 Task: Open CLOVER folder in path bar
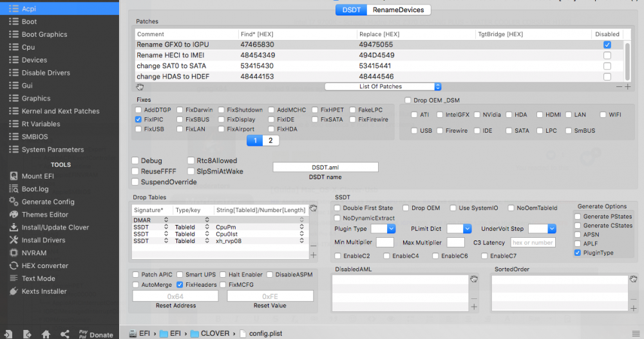click(209, 334)
